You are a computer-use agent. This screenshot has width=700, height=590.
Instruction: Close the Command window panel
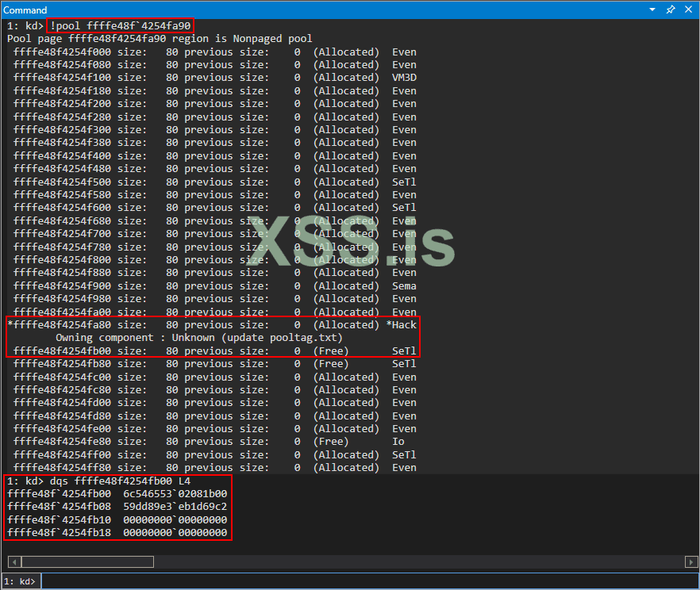[688, 10]
